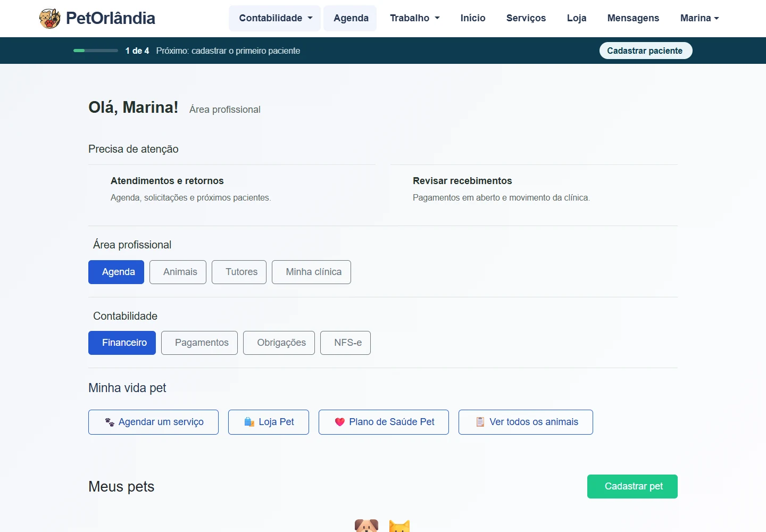Open Mensagens in the top navigation

[633, 18]
